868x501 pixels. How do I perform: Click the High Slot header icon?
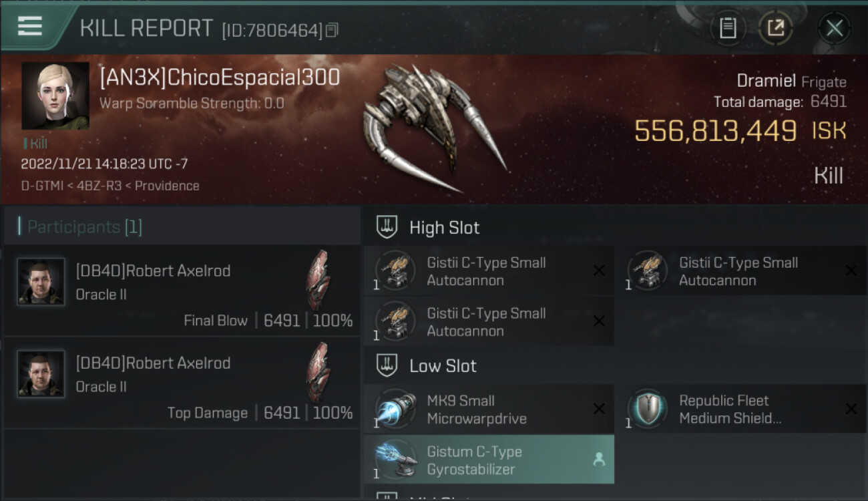387,227
